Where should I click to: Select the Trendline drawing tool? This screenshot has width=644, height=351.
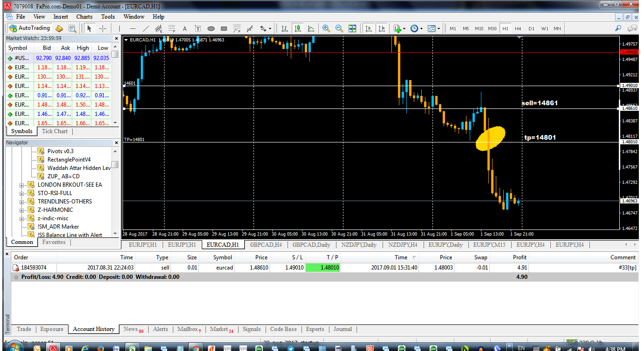(145, 28)
